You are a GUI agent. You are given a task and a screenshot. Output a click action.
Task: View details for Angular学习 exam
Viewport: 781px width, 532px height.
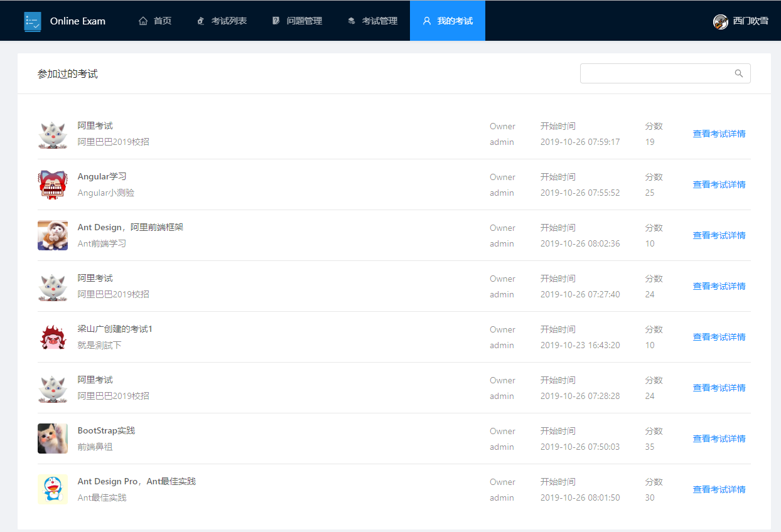719,184
